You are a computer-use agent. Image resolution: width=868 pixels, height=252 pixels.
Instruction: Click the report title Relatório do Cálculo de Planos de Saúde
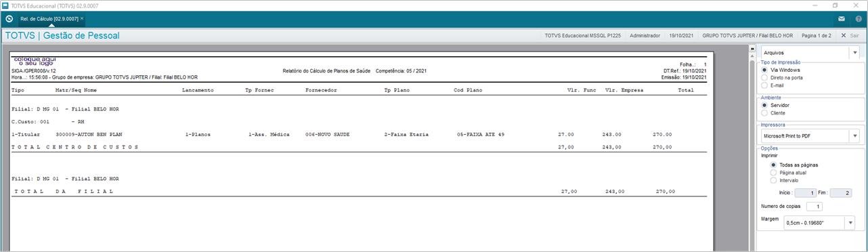click(326, 70)
